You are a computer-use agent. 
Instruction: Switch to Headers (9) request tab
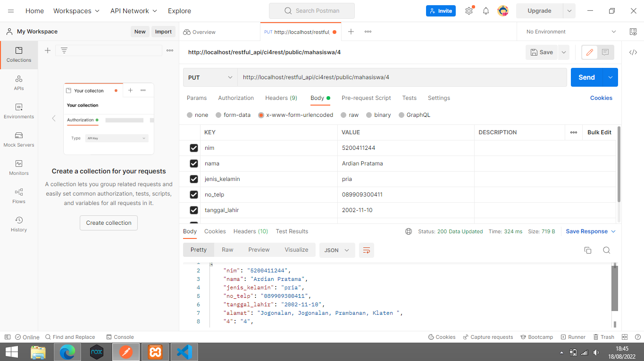[x=281, y=98]
